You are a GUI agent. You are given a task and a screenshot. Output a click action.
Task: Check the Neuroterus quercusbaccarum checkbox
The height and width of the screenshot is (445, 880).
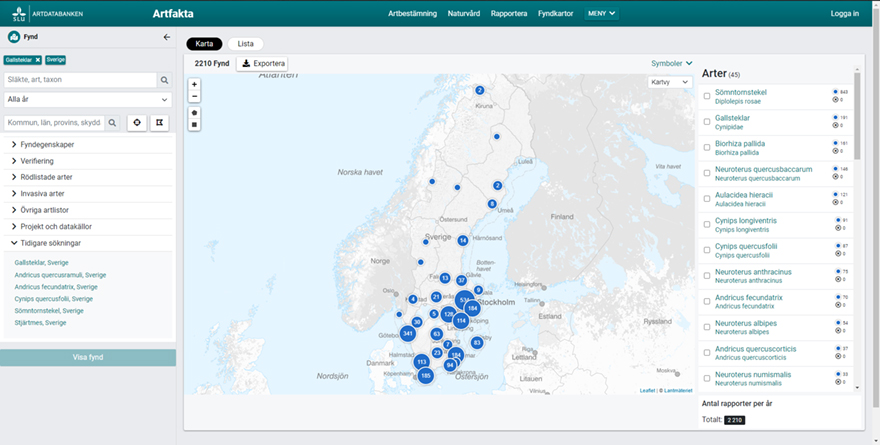point(707,173)
